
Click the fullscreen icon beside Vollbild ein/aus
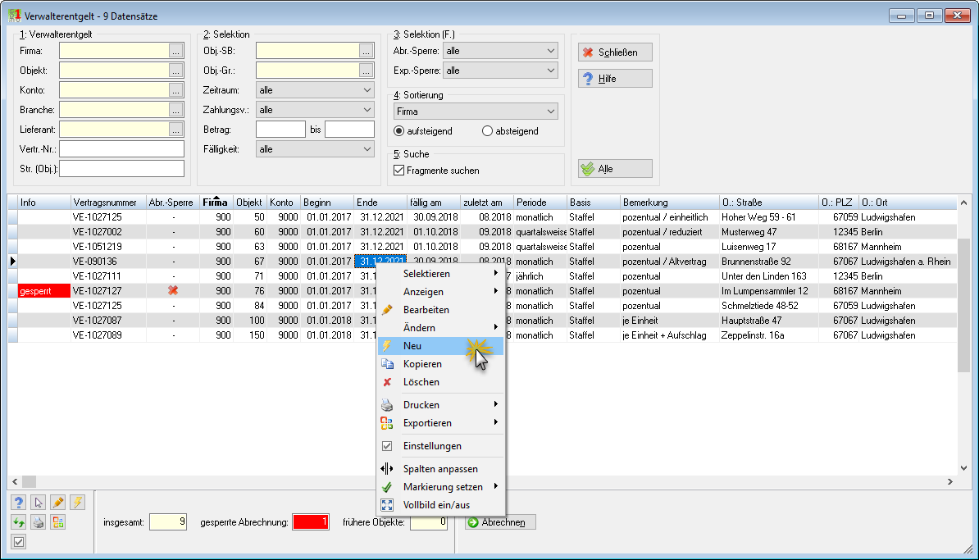(387, 505)
